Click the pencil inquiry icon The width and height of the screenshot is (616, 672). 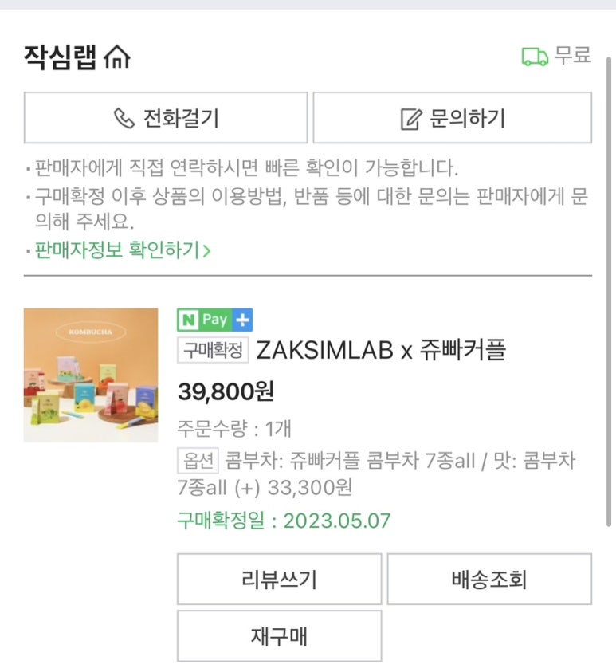pyautogui.click(x=410, y=120)
